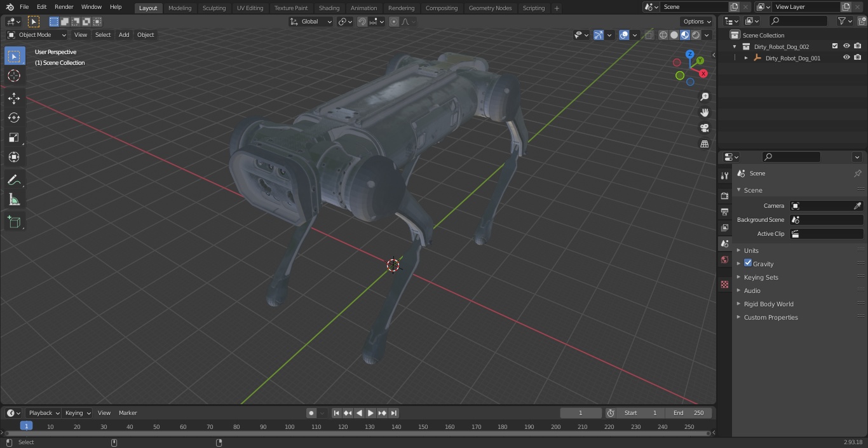Hide Dirty_Robot_Dog_002 in viewport with eye icon
The width and height of the screenshot is (868, 448).
pyautogui.click(x=846, y=46)
